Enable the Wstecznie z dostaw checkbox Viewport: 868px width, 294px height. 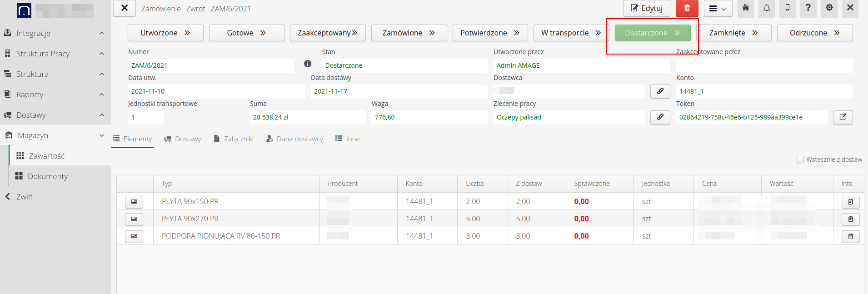coord(800,159)
